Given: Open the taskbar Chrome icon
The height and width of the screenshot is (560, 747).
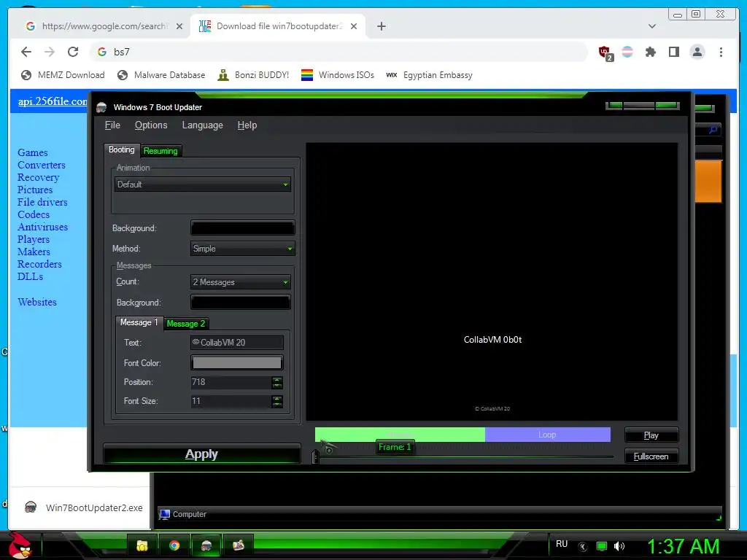Looking at the screenshot, I should pos(174,545).
